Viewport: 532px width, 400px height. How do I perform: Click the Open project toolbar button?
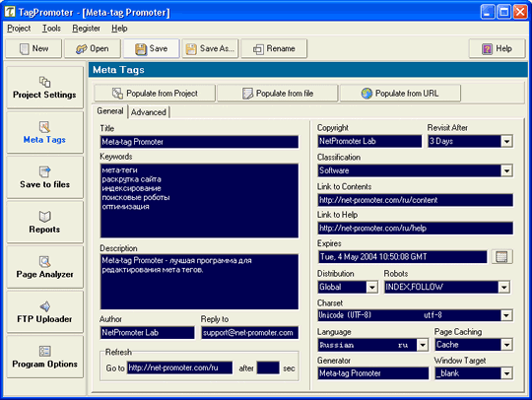click(x=93, y=48)
